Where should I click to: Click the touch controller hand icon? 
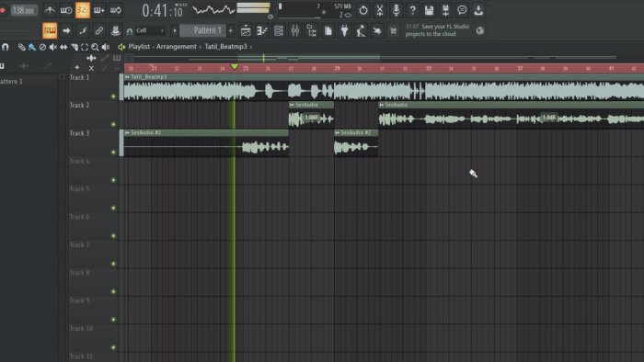pyautogui.click(x=377, y=30)
